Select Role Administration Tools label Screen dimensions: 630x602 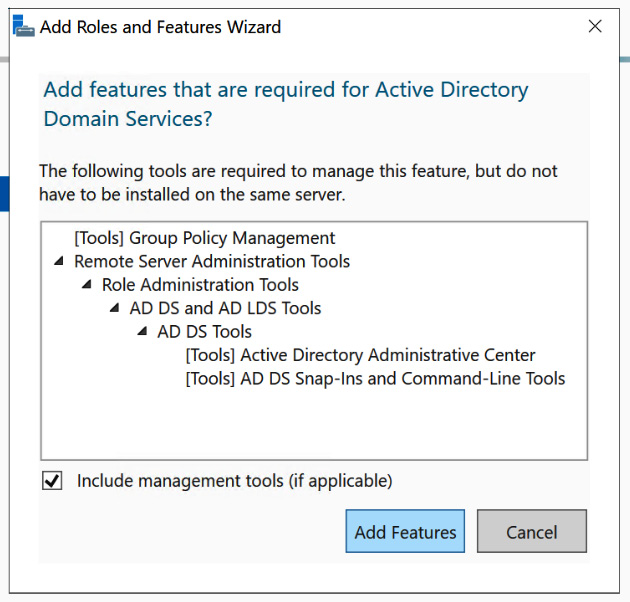tap(200, 285)
